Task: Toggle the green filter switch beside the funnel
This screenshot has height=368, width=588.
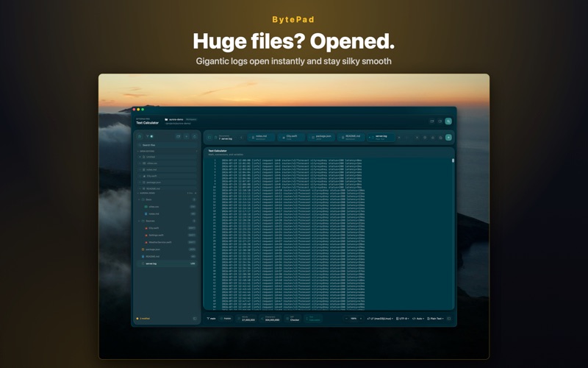Action: 151,136
